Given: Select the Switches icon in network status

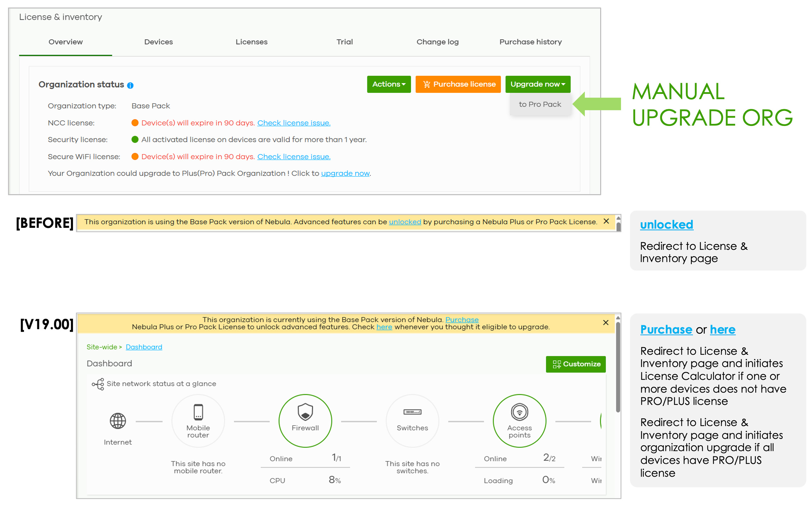Looking at the screenshot, I should [412, 412].
